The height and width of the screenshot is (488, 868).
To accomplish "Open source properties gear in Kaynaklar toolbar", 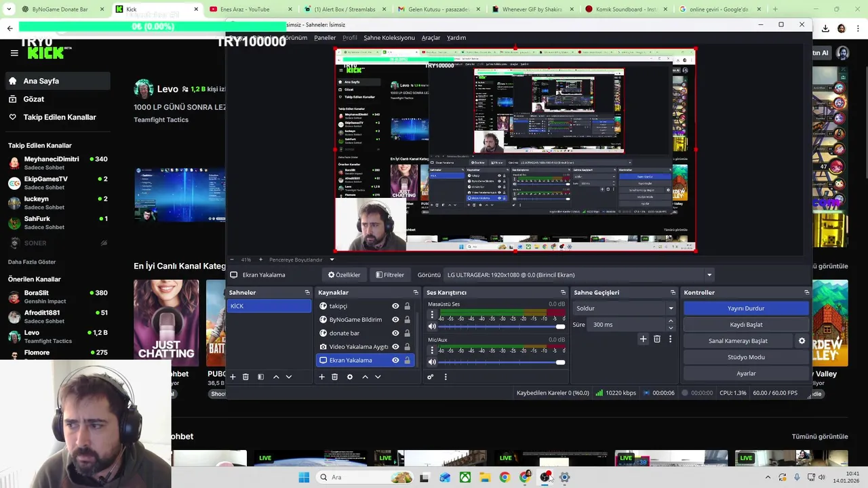I will (x=350, y=377).
